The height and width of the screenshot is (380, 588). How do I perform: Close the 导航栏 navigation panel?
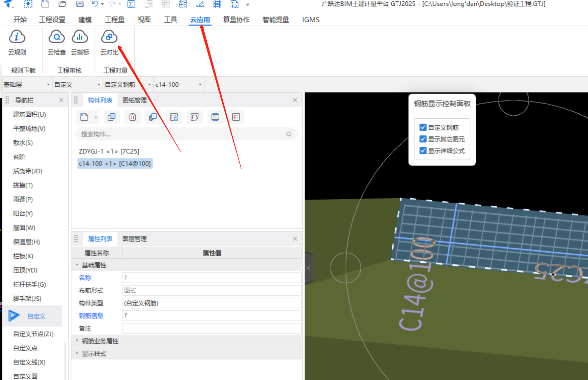click(61, 100)
